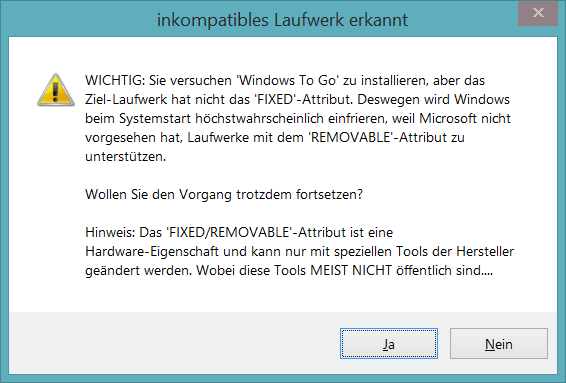
Task: Click the word 'Microsoft' in the warning
Action: [448, 118]
